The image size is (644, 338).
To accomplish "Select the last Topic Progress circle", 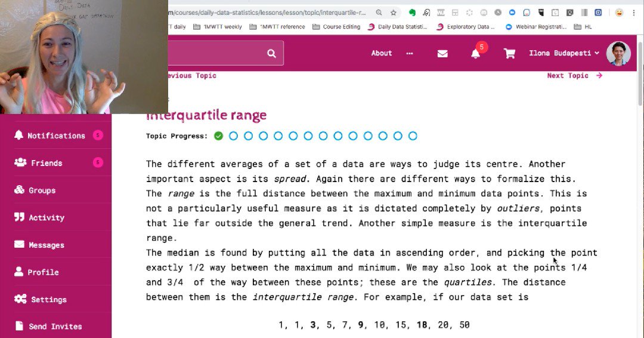I will [413, 136].
